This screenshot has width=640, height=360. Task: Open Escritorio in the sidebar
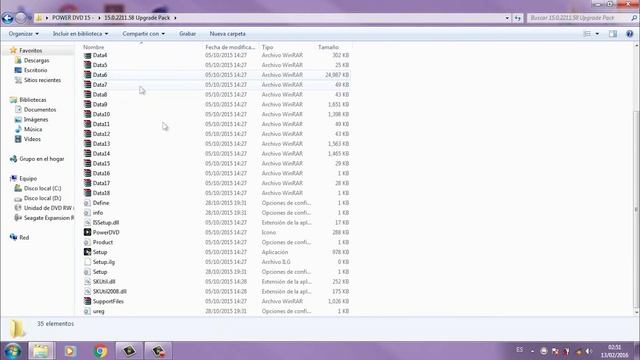35,70
